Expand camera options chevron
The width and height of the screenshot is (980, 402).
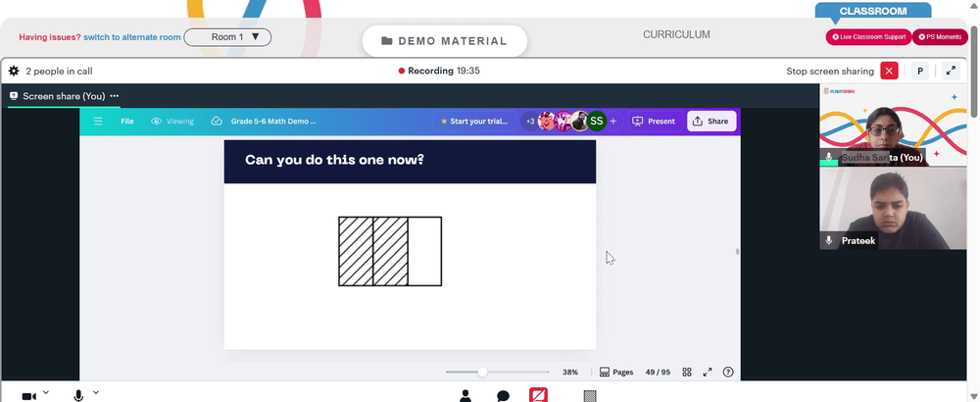46,392
